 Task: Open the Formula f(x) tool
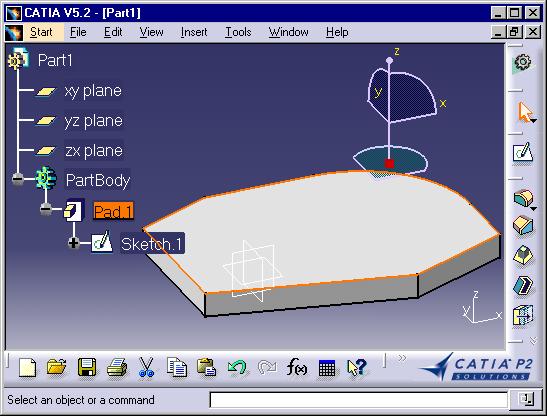(297, 367)
